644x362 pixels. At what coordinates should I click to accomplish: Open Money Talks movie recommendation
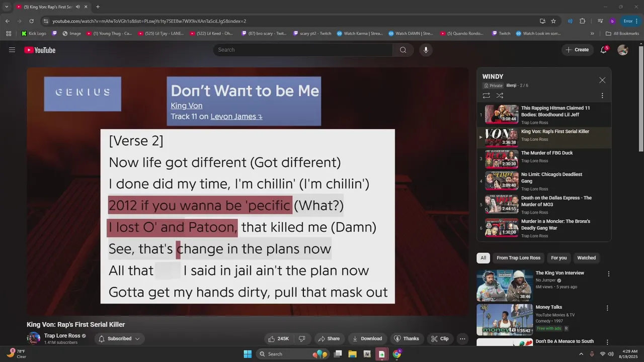505,319
